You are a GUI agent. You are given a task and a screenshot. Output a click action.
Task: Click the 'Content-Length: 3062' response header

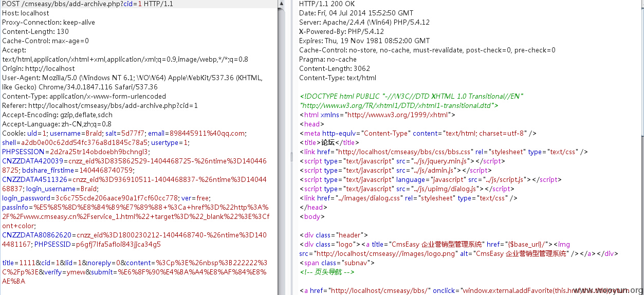pos(335,68)
